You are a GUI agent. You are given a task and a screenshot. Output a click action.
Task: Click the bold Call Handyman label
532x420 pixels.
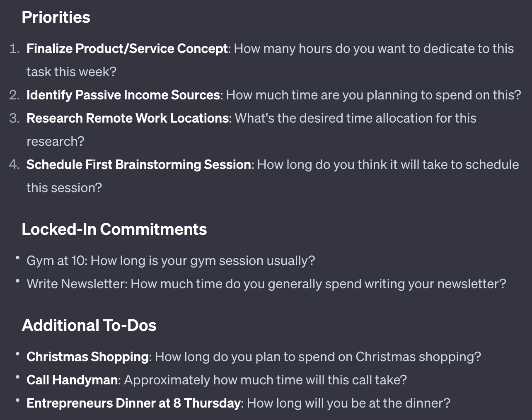point(72,380)
